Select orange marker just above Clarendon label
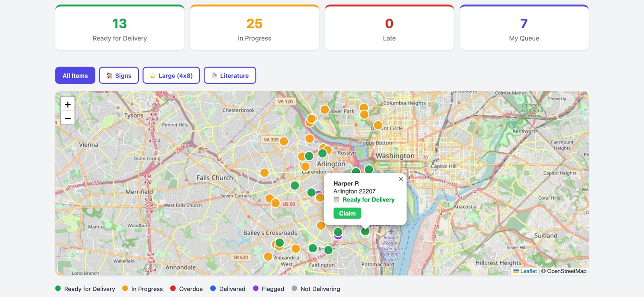The height and width of the screenshot is (297, 644). click(x=305, y=166)
